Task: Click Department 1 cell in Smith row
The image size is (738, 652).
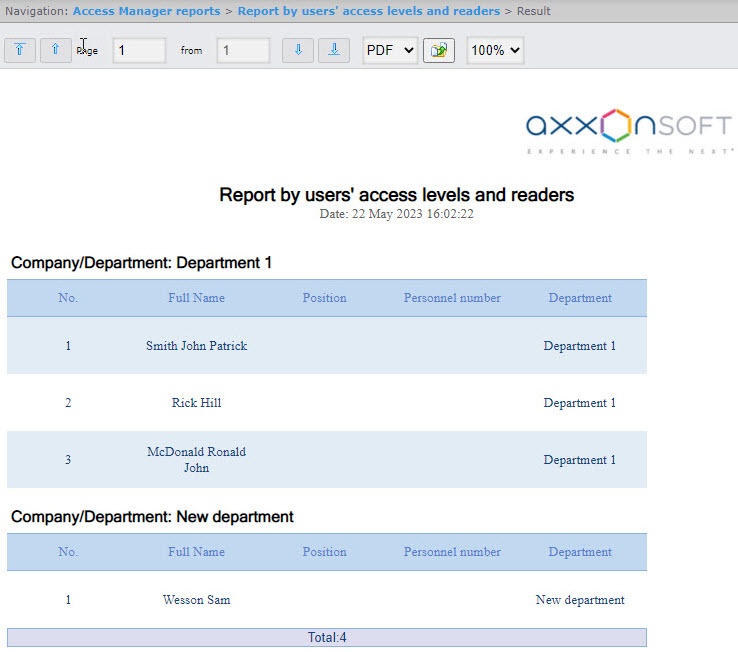Action: pos(580,346)
